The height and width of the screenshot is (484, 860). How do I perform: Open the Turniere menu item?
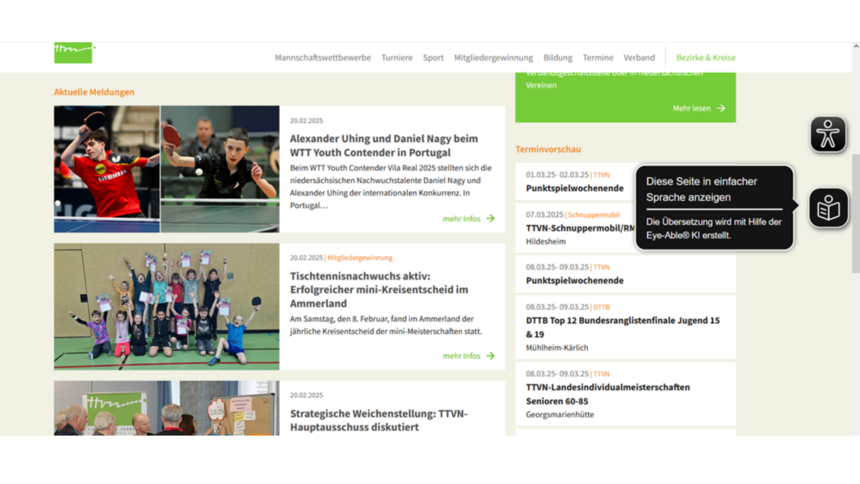(396, 58)
